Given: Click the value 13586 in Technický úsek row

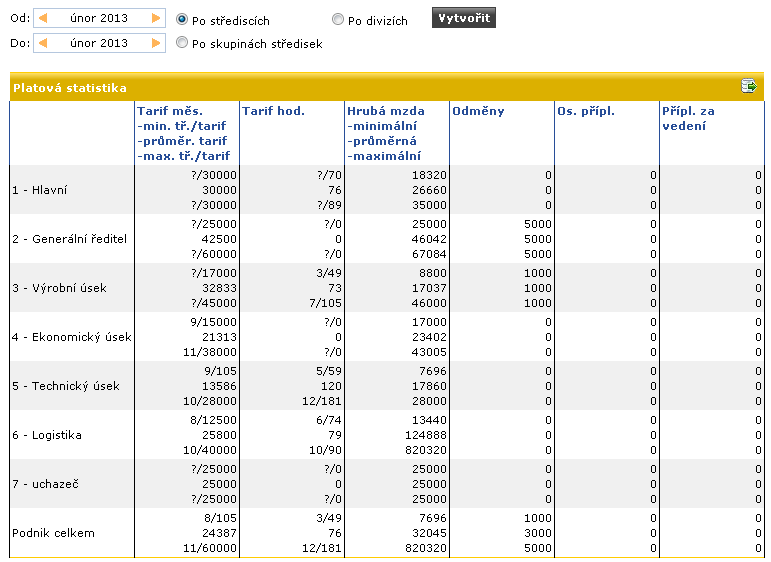Looking at the screenshot, I should (x=219, y=386).
